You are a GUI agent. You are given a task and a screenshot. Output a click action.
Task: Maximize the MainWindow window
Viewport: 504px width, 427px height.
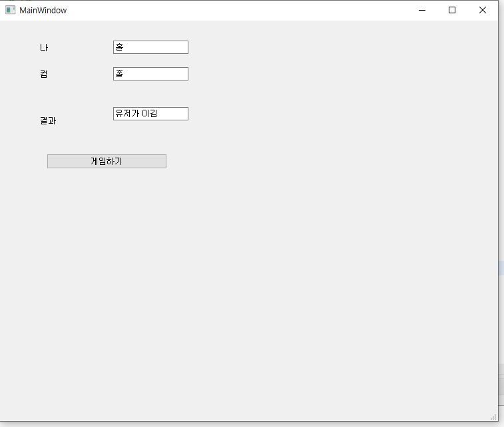tap(452, 10)
